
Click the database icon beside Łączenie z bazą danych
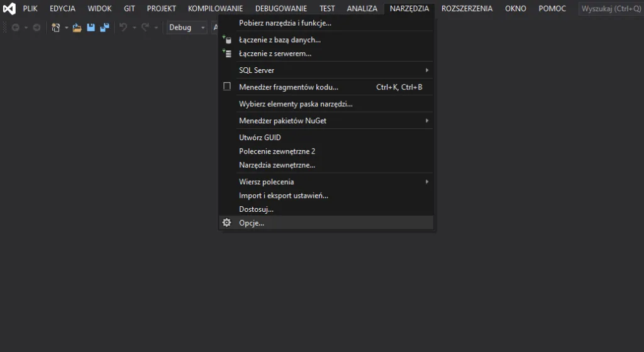coord(227,40)
